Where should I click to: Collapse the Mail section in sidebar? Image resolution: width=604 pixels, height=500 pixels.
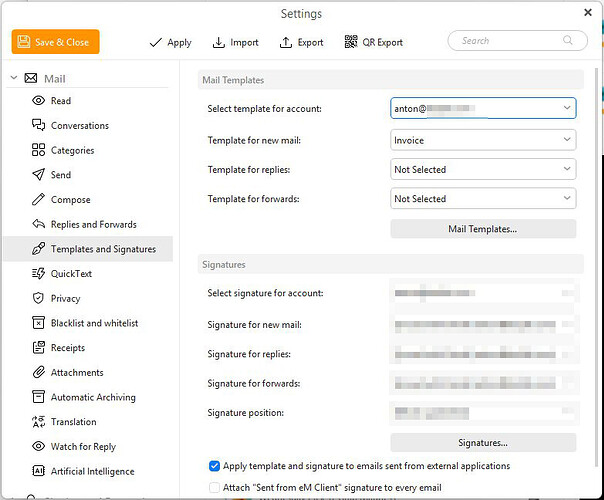(13, 78)
